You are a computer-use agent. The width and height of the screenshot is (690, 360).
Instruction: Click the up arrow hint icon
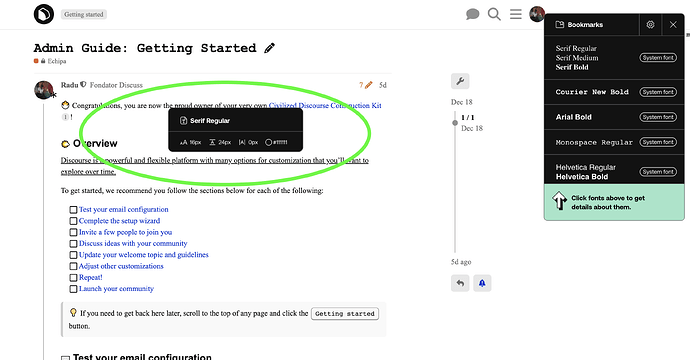click(x=559, y=201)
